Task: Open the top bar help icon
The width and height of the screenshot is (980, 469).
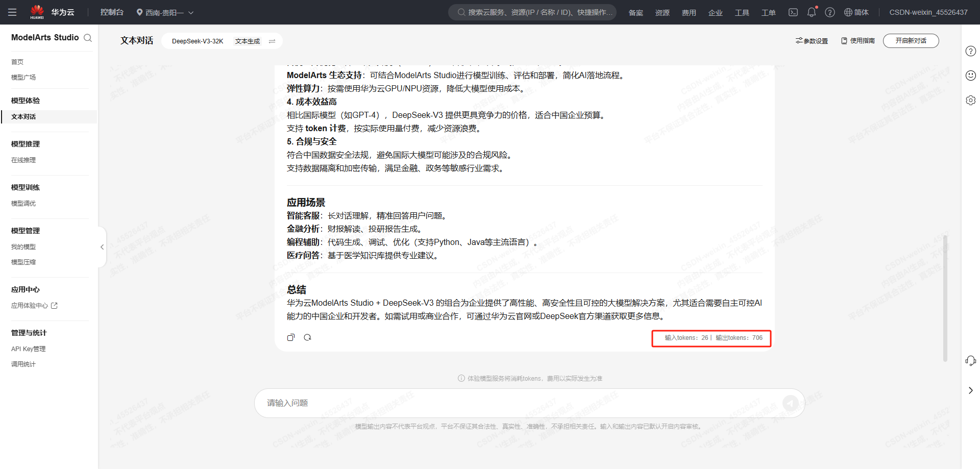Action: click(830, 12)
